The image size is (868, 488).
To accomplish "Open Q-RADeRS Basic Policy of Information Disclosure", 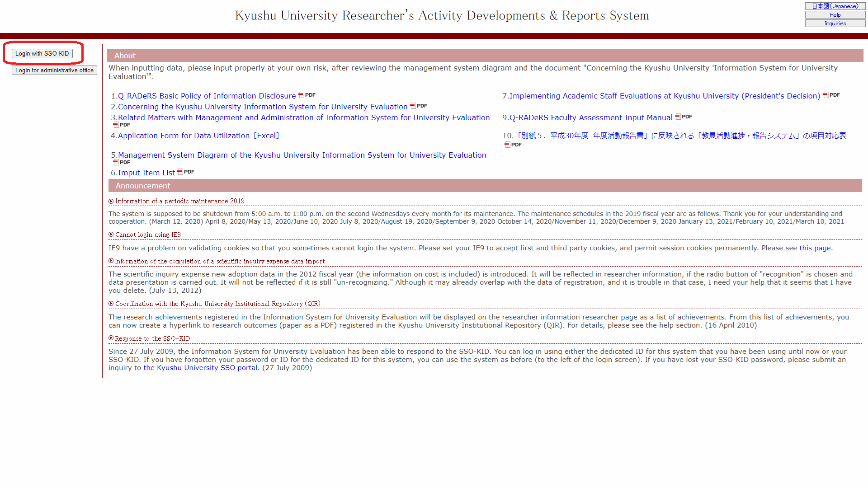I will click(207, 96).
